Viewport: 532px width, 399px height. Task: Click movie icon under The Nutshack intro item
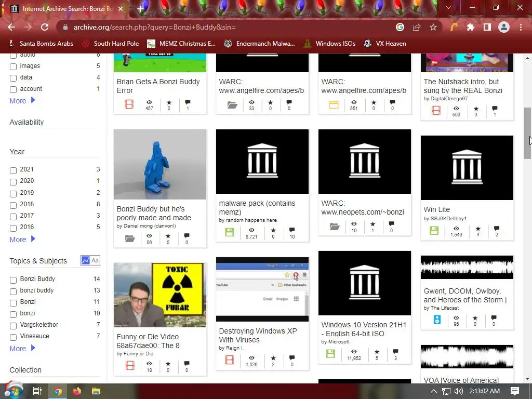coord(436,111)
